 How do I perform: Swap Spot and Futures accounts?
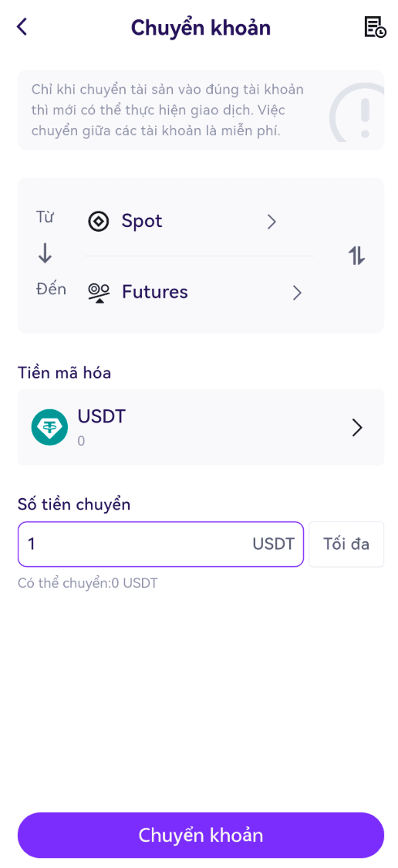pyautogui.click(x=356, y=256)
